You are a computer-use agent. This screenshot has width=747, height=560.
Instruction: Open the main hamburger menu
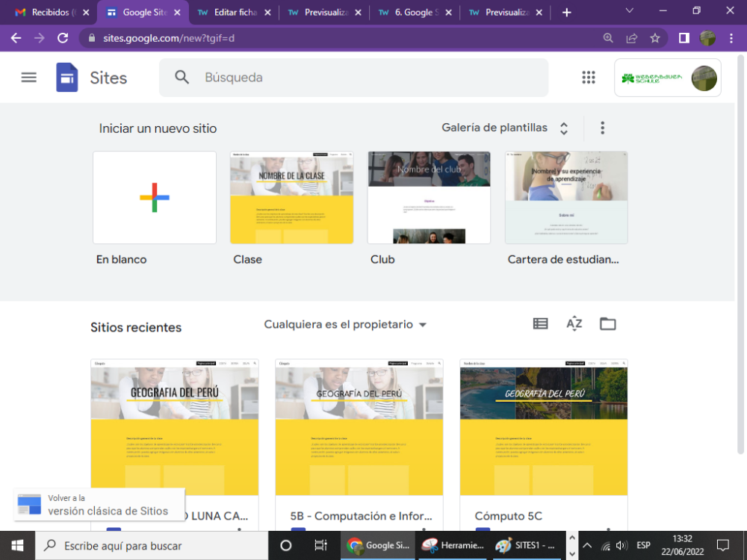coord(28,77)
